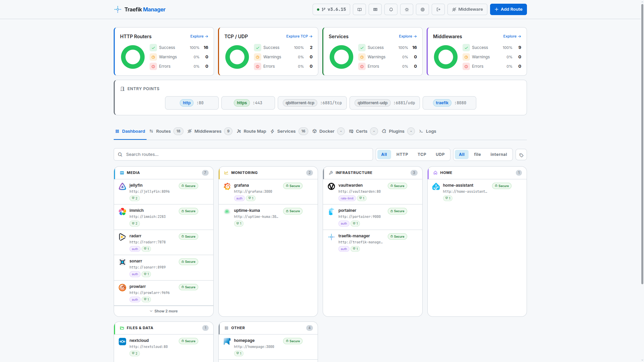Viewport: 644px width, 362px height.
Task: Click the page vertical scrollbar
Action: click(642, 144)
